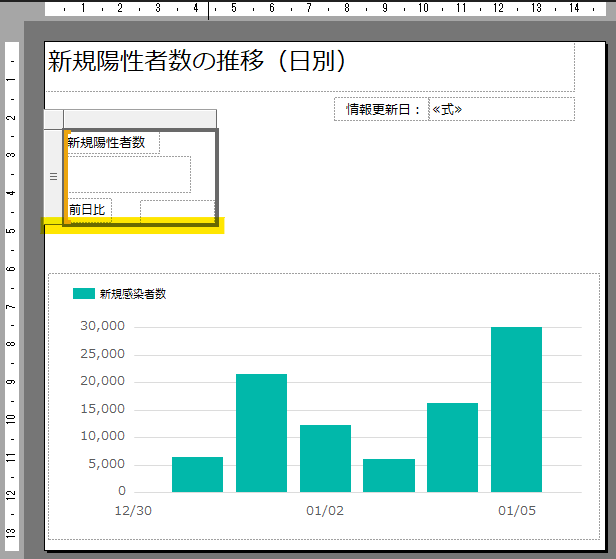616x559 pixels.
Task: Click the 30,000 value axis label
Action: click(x=103, y=326)
